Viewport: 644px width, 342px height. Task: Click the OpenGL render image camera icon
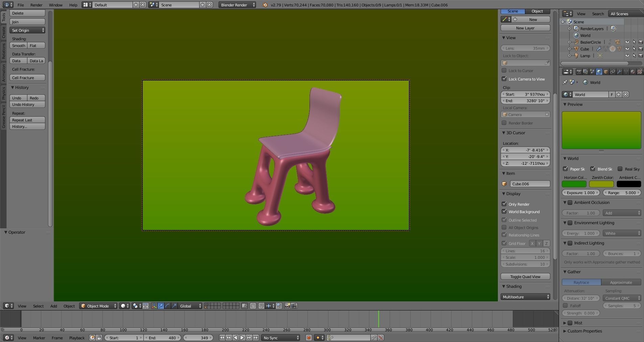287,306
